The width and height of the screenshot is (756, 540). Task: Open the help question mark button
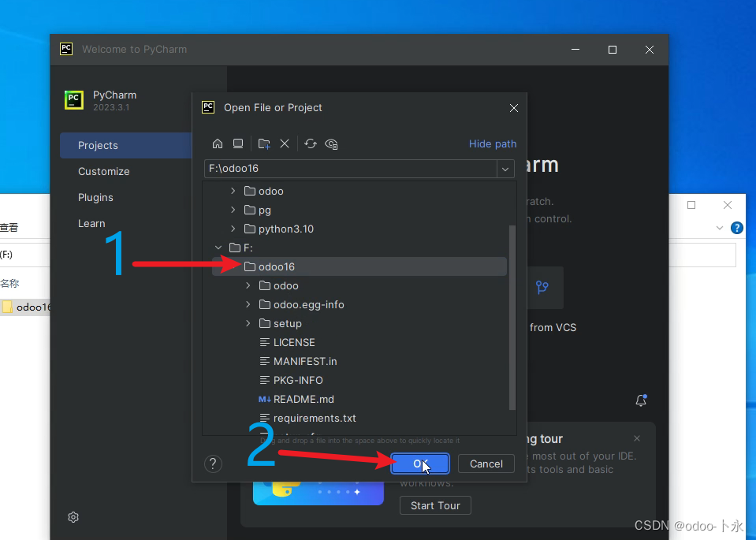pos(213,464)
